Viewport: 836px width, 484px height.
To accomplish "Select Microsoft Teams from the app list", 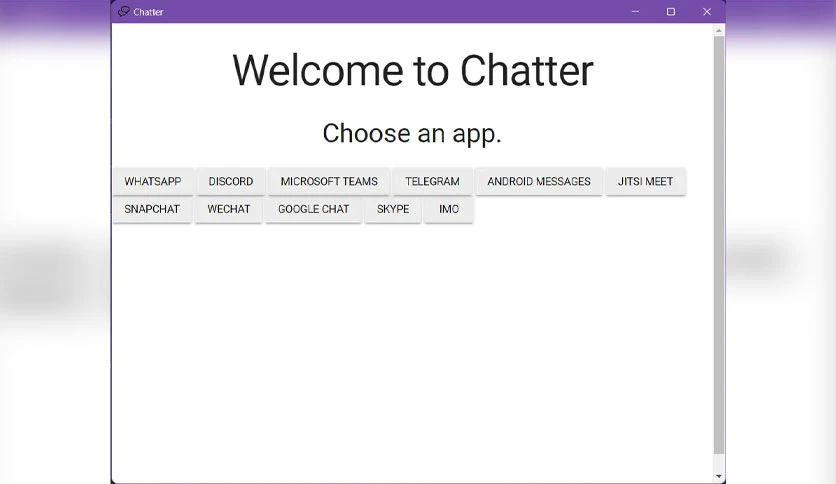I will coord(329,181).
